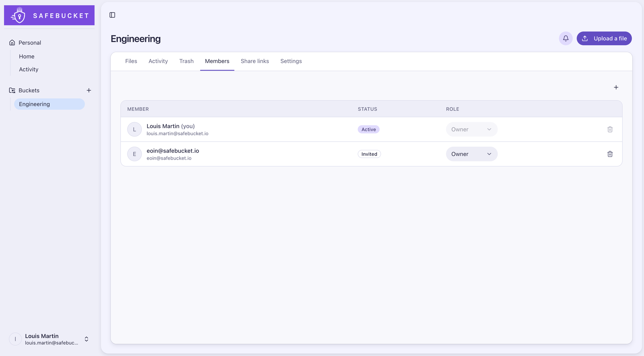Click the Invited status badge
This screenshot has height=356, width=644.
pyautogui.click(x=369, y=154)
